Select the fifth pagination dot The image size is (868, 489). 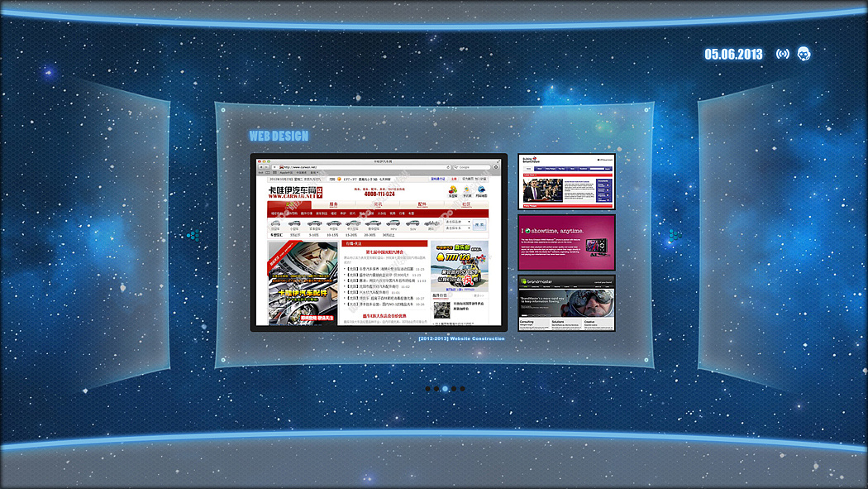463,389
